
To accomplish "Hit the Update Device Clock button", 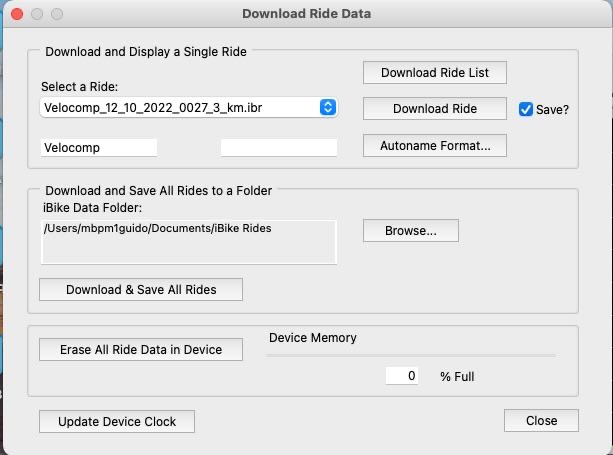I will 117,421.
